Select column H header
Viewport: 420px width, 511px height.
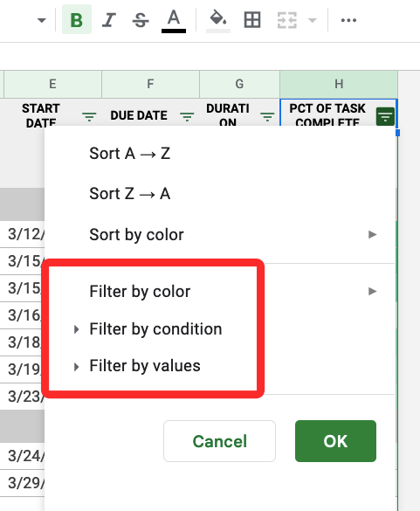pos(339,84)
